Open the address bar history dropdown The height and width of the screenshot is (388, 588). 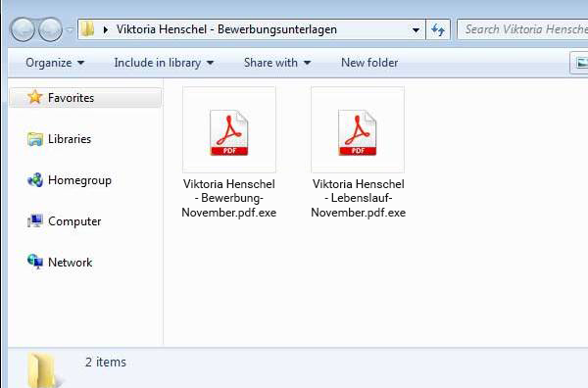click(416, 29)
